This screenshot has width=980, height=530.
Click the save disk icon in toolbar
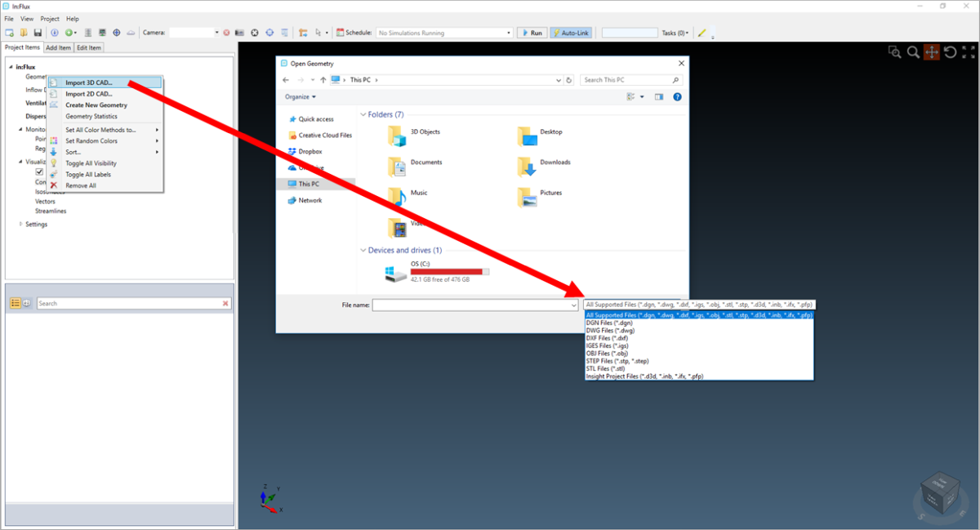click(37, 33)
